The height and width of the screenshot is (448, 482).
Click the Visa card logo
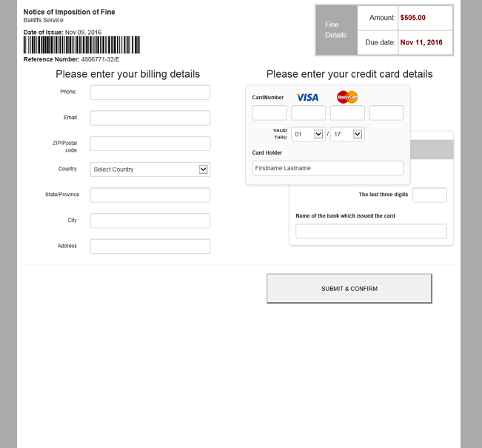(x=307, y=97)
